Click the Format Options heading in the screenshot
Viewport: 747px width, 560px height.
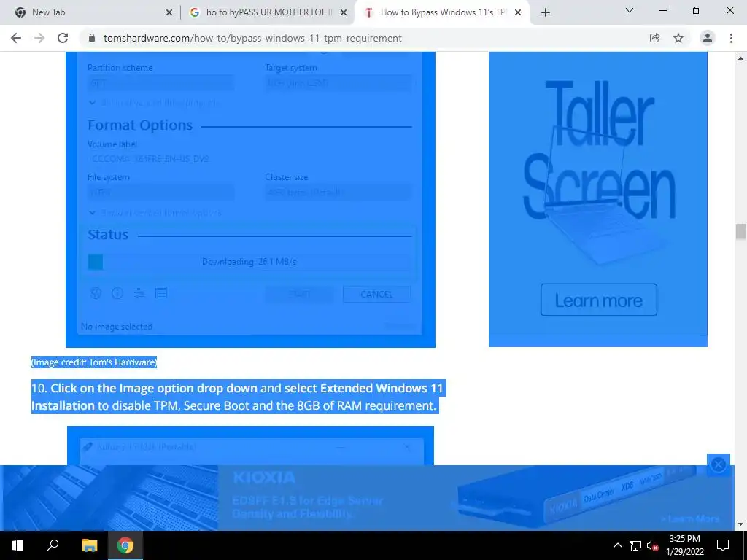pos(140,125)
